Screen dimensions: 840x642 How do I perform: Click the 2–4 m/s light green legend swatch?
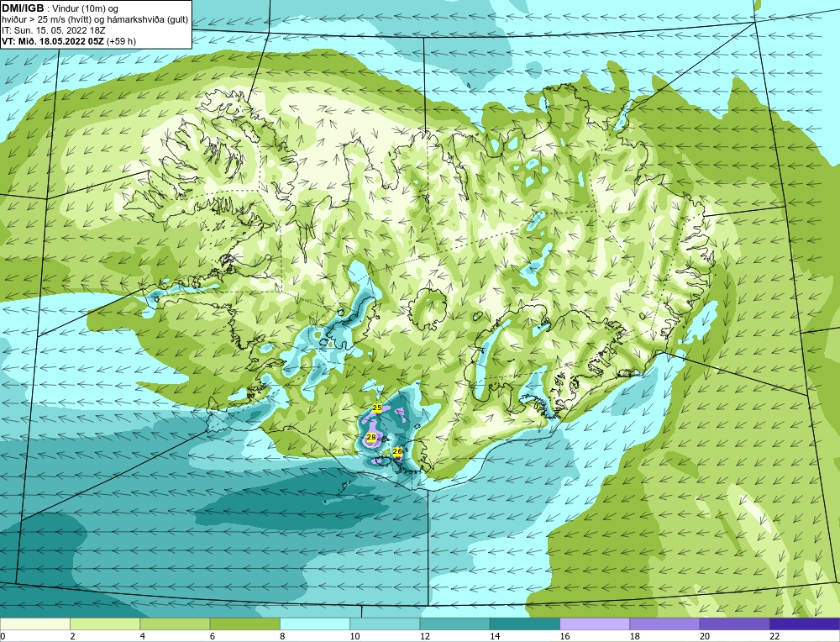point(105,624)
